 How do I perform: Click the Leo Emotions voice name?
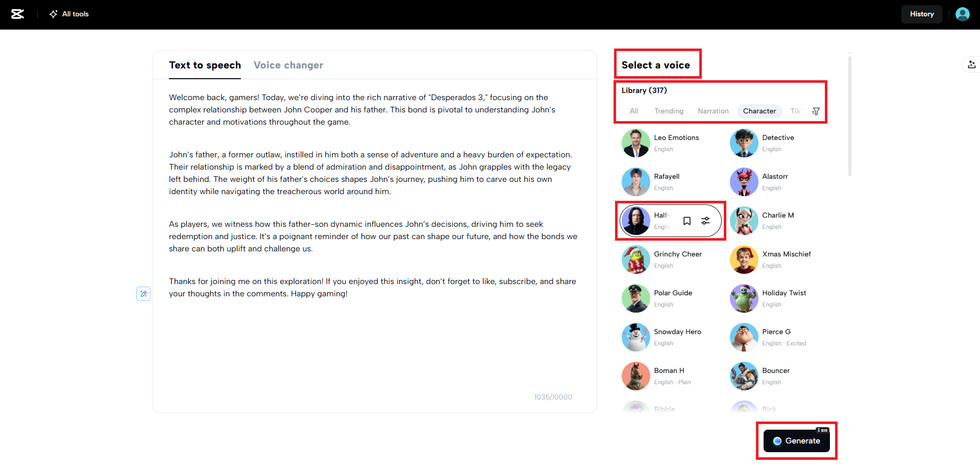coord(676,137)
